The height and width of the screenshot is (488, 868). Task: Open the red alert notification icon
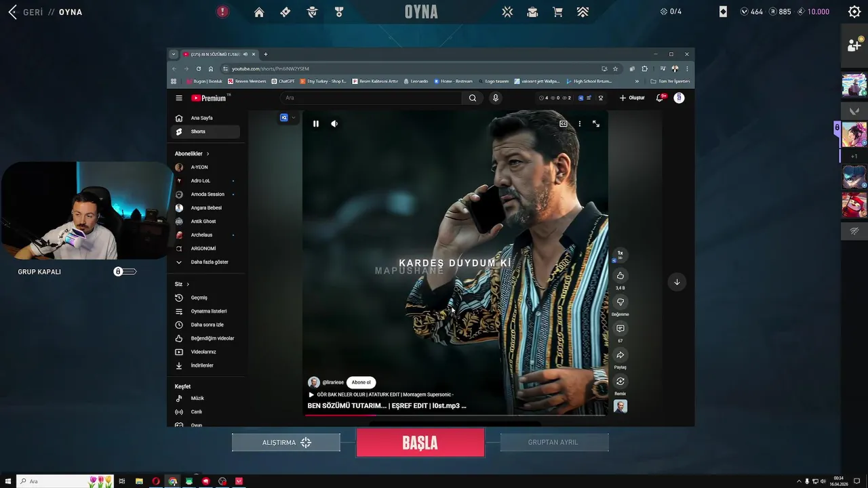point(222,12)
